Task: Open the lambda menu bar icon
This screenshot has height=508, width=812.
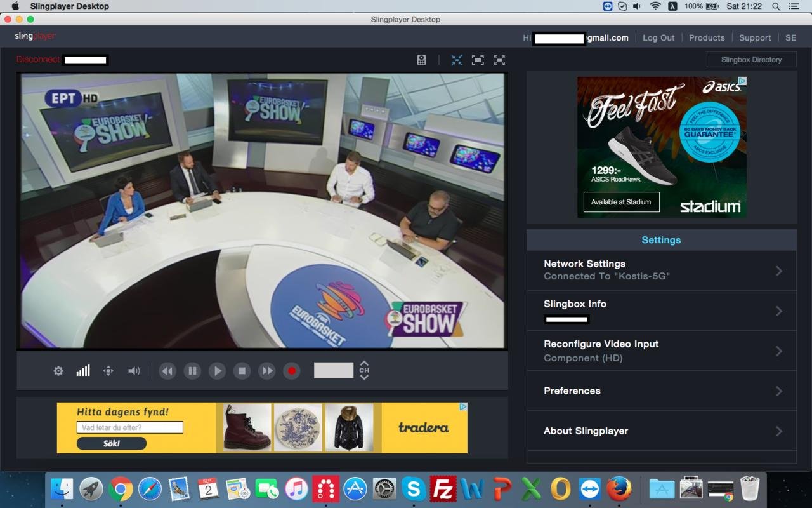Action: point(672,6)
